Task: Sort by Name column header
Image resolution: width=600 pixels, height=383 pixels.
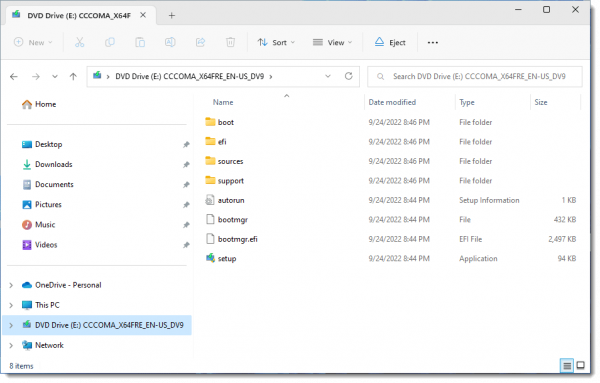Action: tap(223, 102)
